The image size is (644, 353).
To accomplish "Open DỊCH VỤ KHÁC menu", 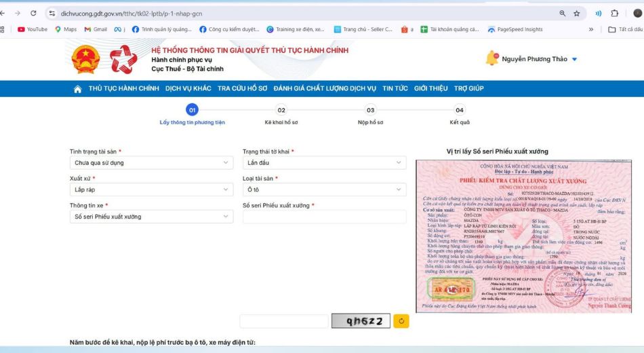I will (188, 88).
